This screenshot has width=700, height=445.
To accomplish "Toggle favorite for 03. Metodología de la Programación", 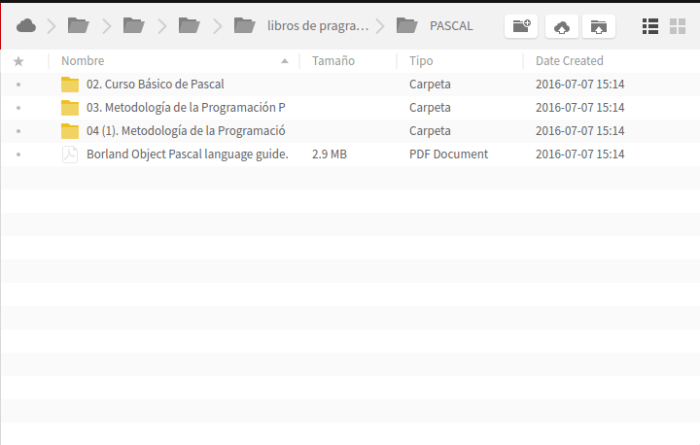I will [x=18, y=107].
